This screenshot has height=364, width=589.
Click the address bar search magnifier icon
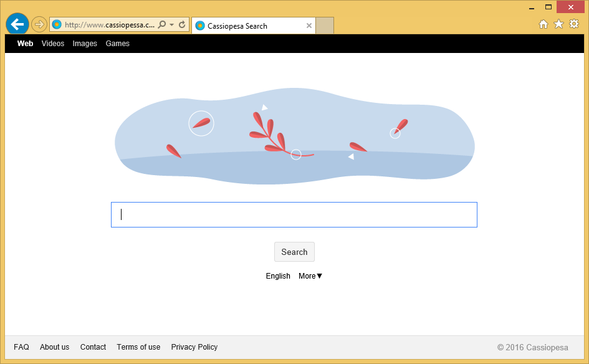[162, 25]
